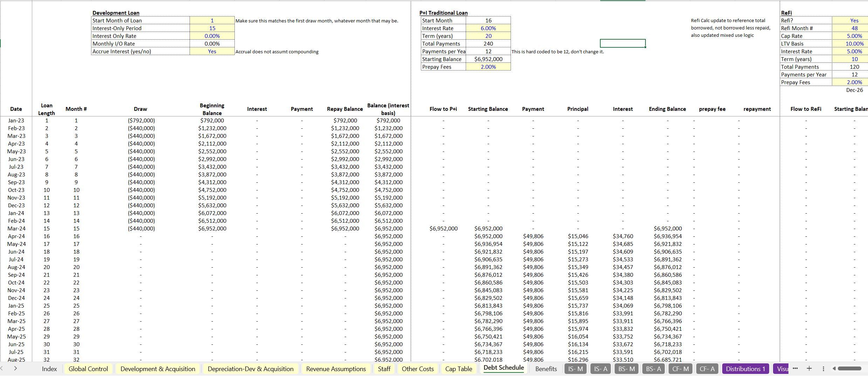Select the prepay fee column header
Viewport: 868px width, 376px height.
712,109
